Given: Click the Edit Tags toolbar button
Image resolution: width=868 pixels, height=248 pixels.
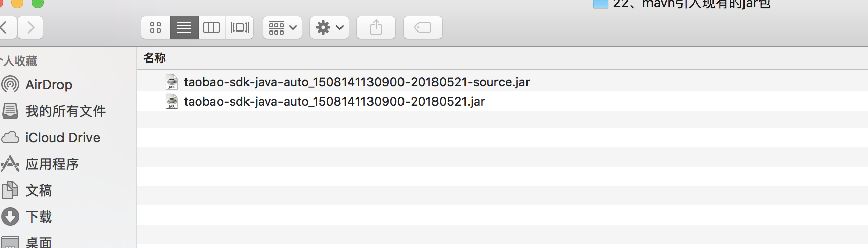Looking at the screenshot, I should pos(423,27).
